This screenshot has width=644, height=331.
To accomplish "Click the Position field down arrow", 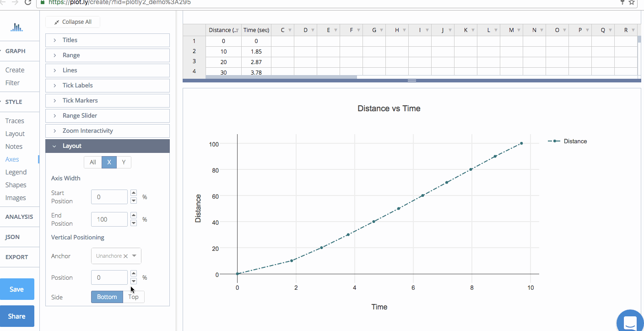I will tap(134, 281).
